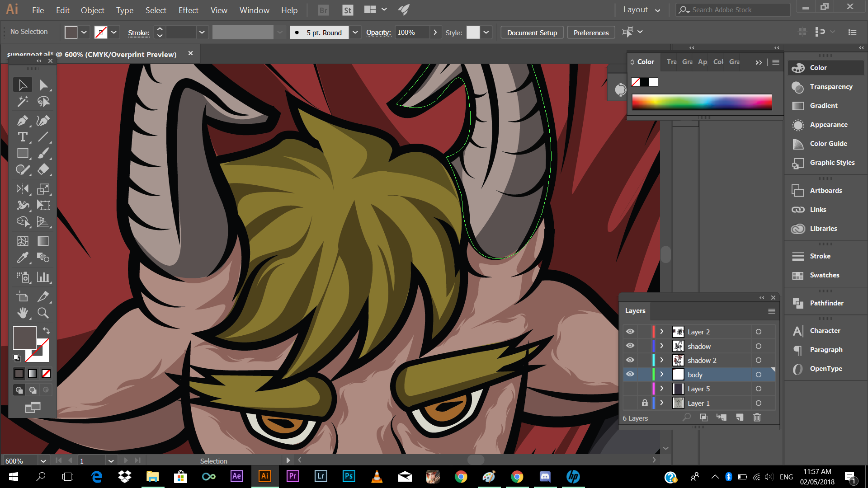Click the Document Setup button
The height and width of the screenshot is (488, 868).
(x=532, y=33)
